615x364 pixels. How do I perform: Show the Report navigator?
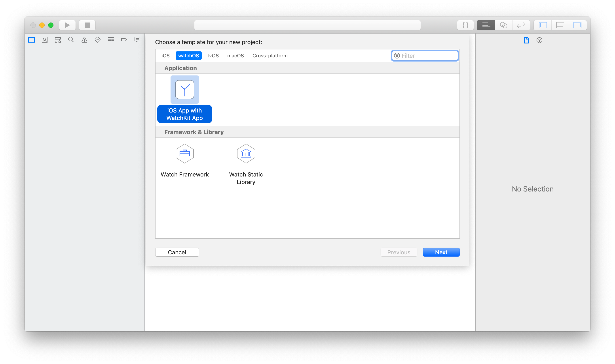coord(137,40)
